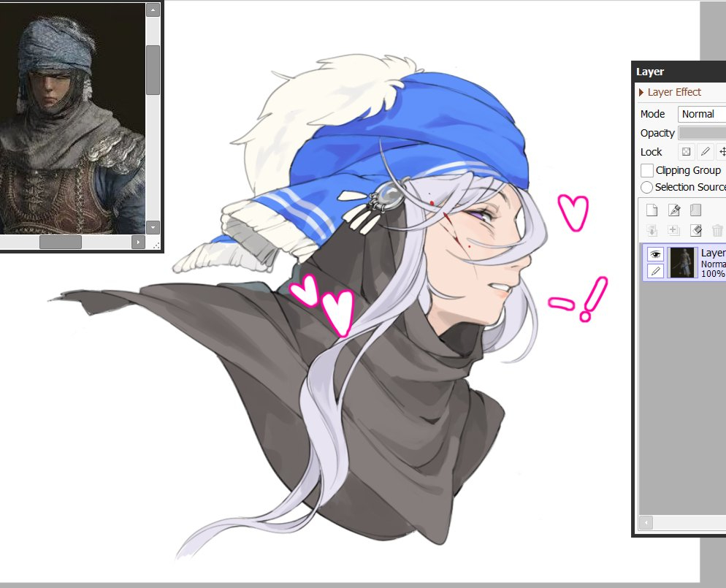The width and height of the screenshot is (726, 588).
Task: Click the reference view scroll down arrow
Action: pyautogui.click(x=153, y=227)
